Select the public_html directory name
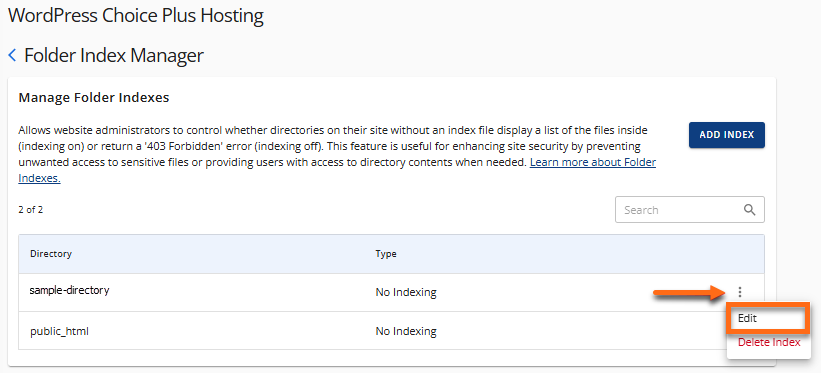Viewport: 821px width, 373px height. [x=59, y=332]
